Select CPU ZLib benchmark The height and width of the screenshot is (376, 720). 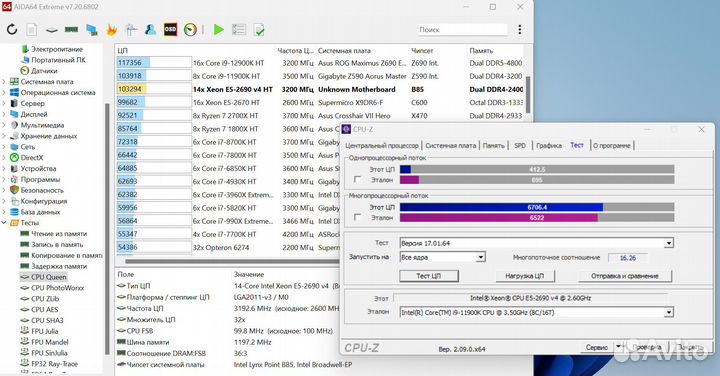pos(45,298)
